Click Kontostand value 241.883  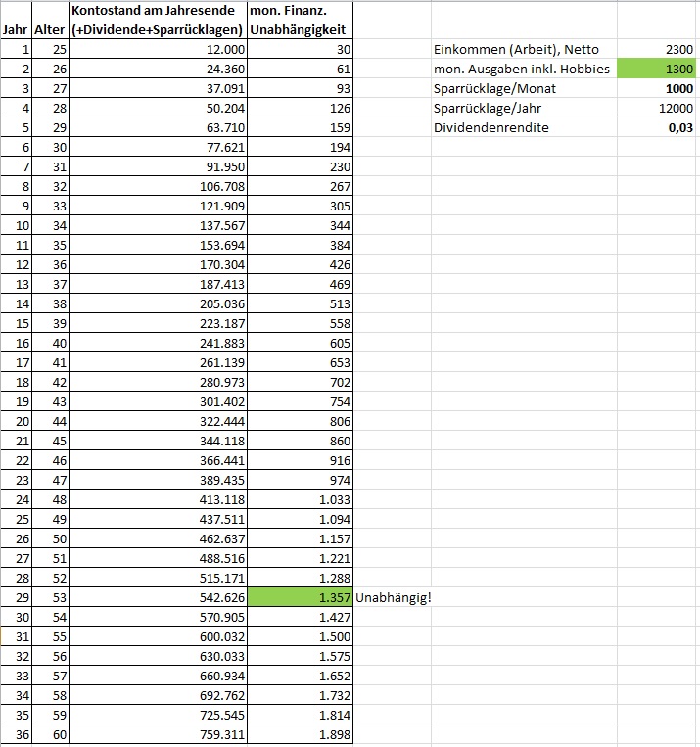[x=158, y=342]
